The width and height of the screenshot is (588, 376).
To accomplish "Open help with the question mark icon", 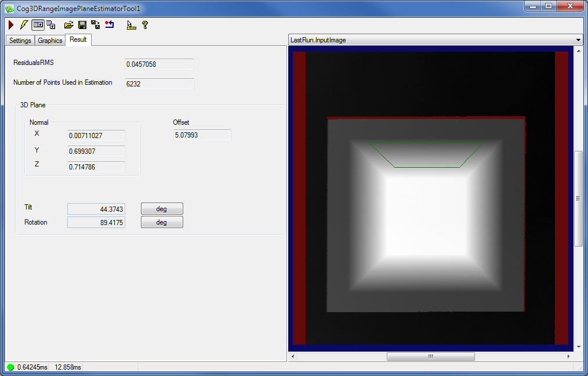I will click(145, 25).
